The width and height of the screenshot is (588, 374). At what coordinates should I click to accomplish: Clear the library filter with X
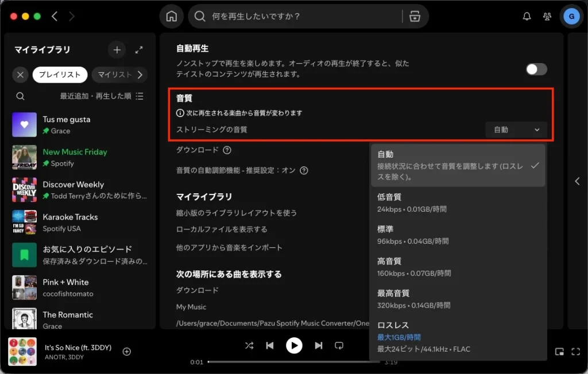tap(20, 75)
